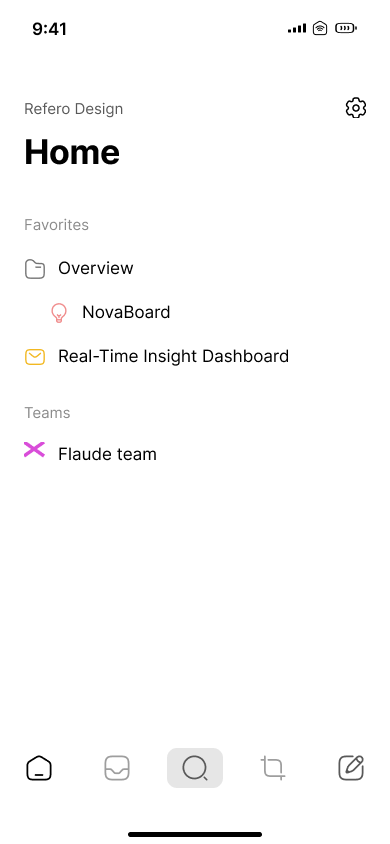Click the purple X icon of Flaude team

point(34,449)
